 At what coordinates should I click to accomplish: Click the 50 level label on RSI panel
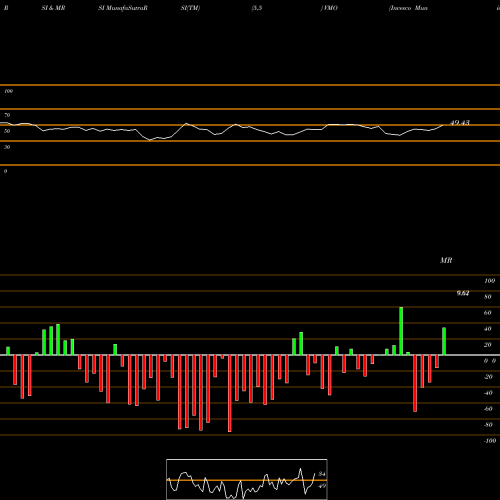[x=7, y=131]
